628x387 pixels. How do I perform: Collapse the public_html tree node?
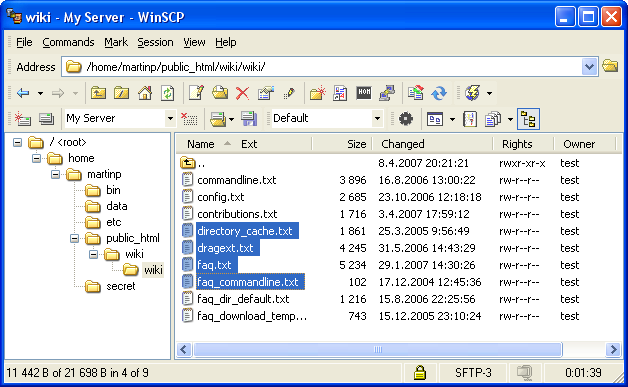(x=74, y=238)
